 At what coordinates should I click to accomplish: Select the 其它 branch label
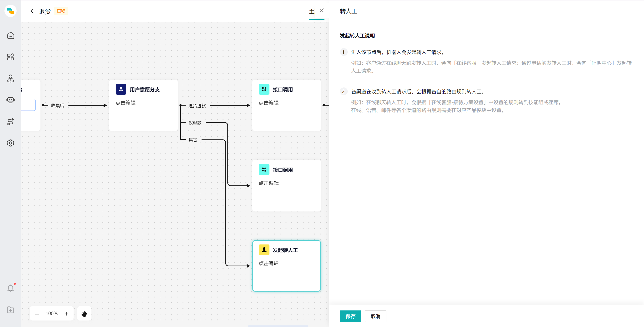pyautogui.click(x=193, y=140)
